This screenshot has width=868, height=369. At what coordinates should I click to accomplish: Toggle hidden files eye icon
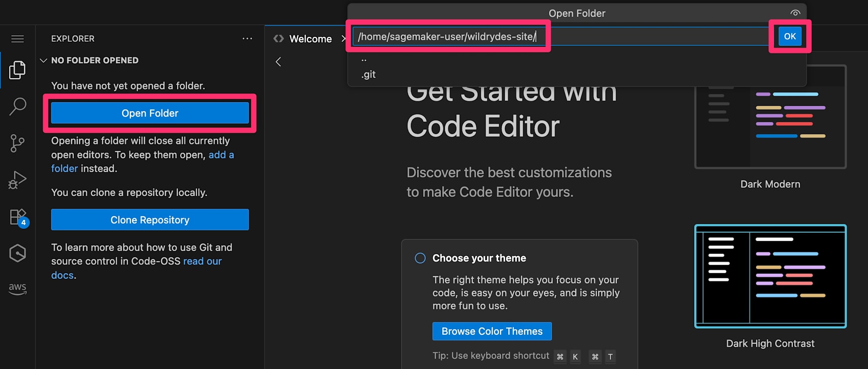(795, 13)
